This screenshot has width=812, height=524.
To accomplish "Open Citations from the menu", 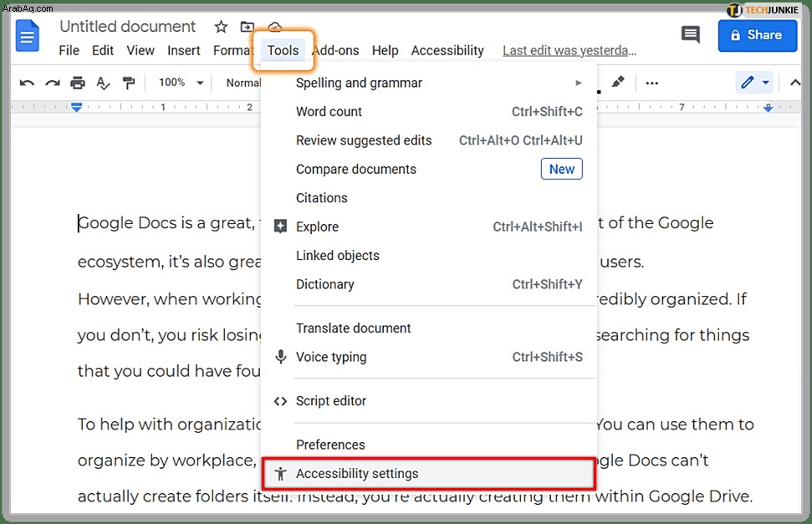I will coord(429,198).
